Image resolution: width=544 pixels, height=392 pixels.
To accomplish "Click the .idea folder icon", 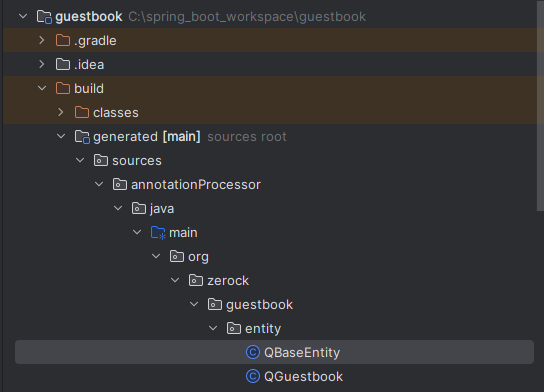I will tap(63, 64).
